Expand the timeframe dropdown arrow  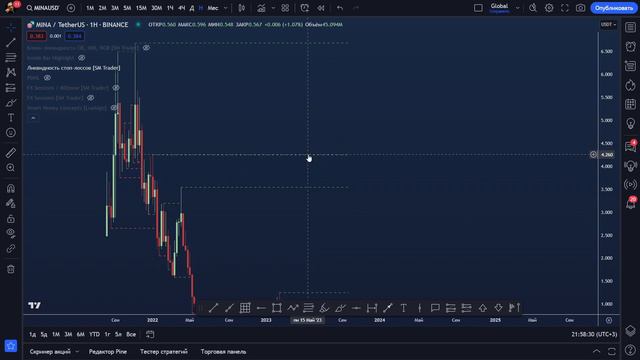(x=225, y=8)
